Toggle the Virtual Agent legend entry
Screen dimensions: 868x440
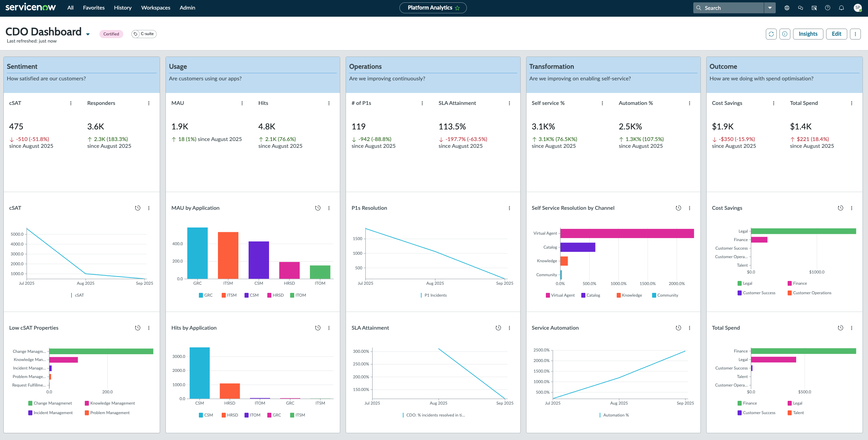click(560, 295)
